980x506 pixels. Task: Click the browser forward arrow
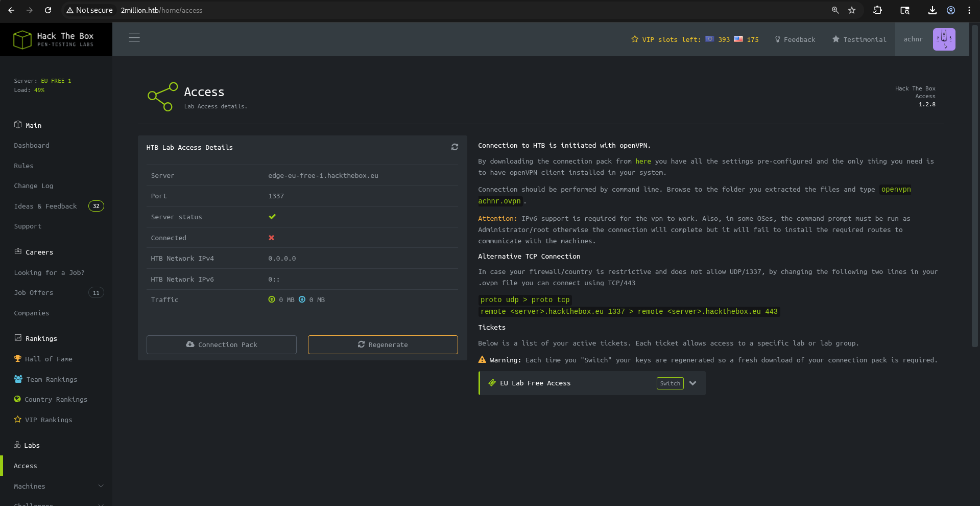30,10
